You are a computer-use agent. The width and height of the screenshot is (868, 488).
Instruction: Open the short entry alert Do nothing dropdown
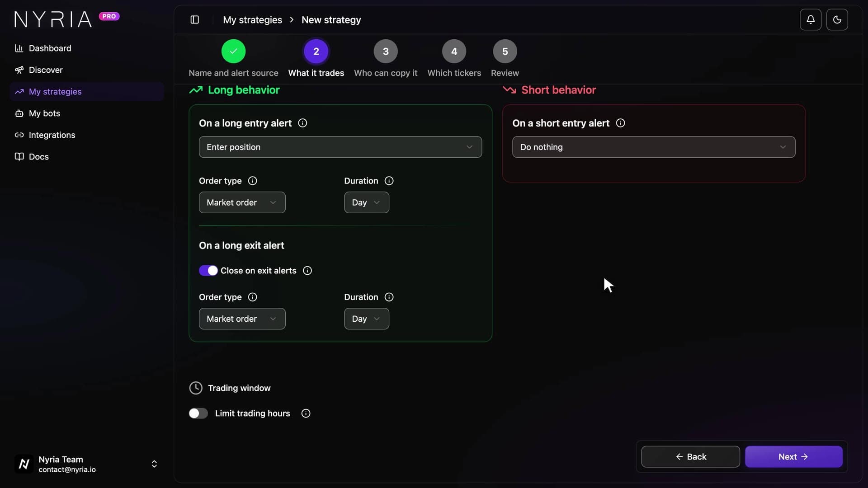[x=654, y=147]
